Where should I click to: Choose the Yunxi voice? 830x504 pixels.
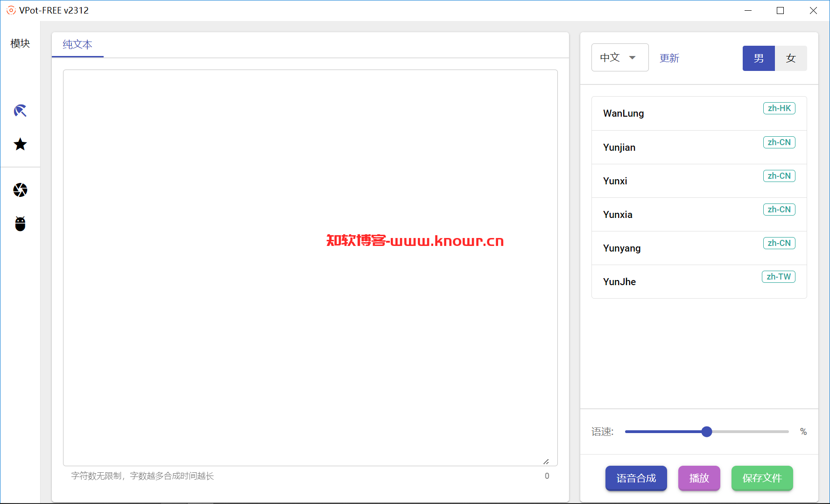tap(699, 181)
